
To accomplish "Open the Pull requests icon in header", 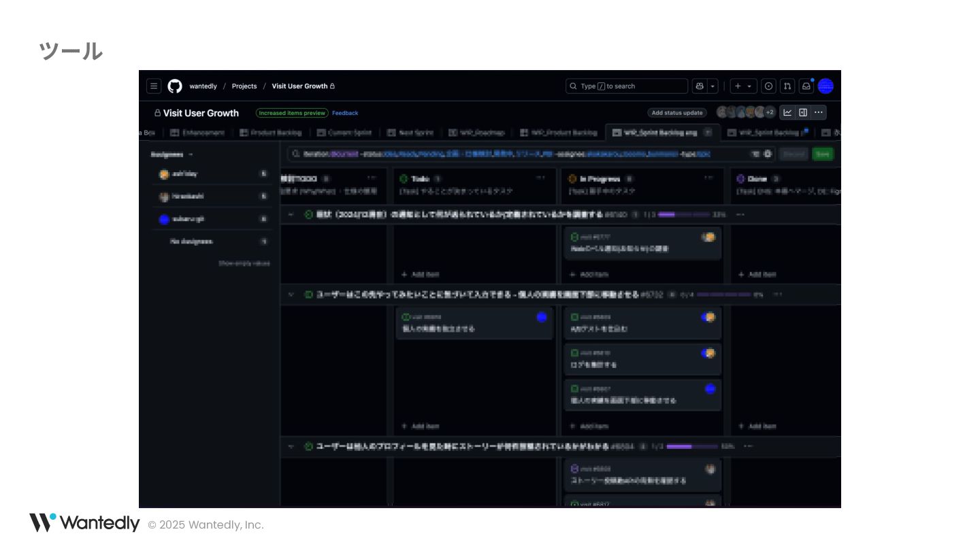I will tap(787, 86).
